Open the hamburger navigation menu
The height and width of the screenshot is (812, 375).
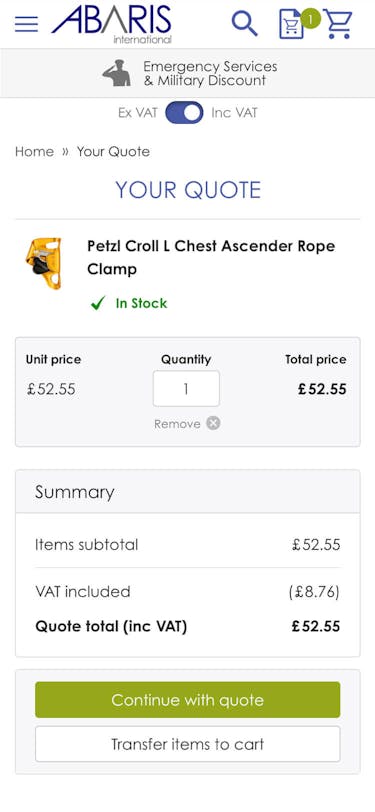26,24
